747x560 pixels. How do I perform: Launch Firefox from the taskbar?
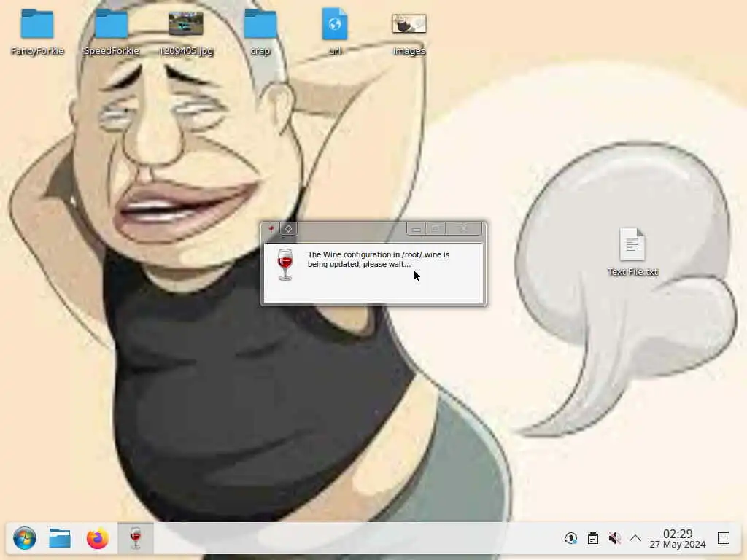click(98, 538)
